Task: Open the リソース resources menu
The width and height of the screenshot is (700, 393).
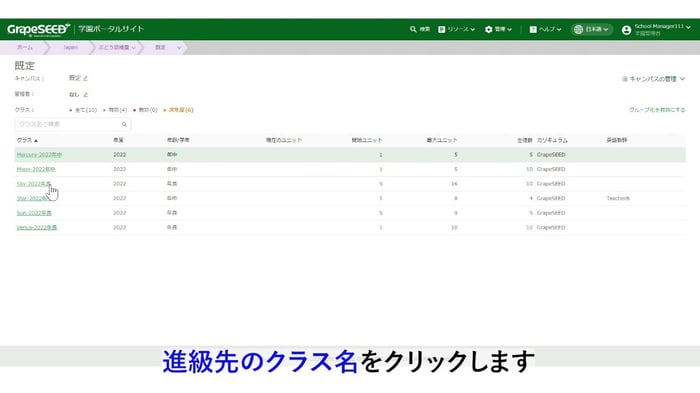Action: (x=456, y=29)
